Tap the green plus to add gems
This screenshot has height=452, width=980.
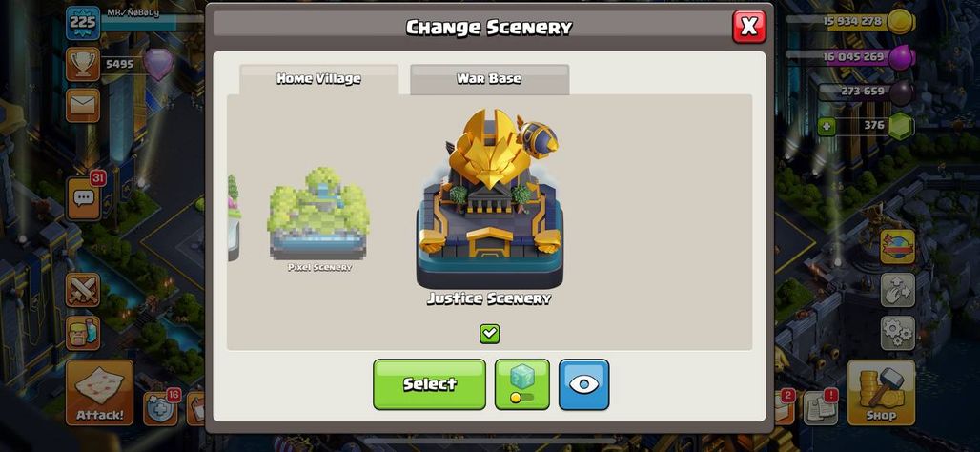coord(827,126)
